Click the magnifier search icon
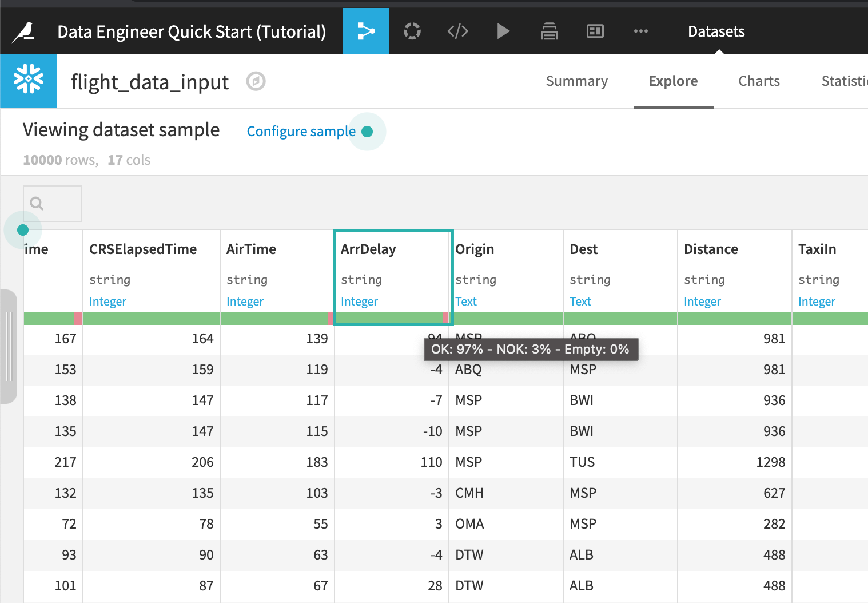Screen dimensions: 868x603 37,203
